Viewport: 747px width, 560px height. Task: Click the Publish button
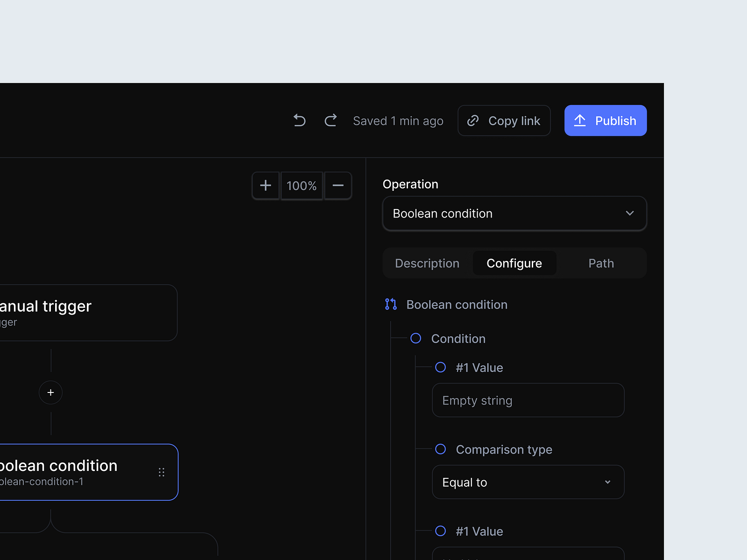pos(606,120)
